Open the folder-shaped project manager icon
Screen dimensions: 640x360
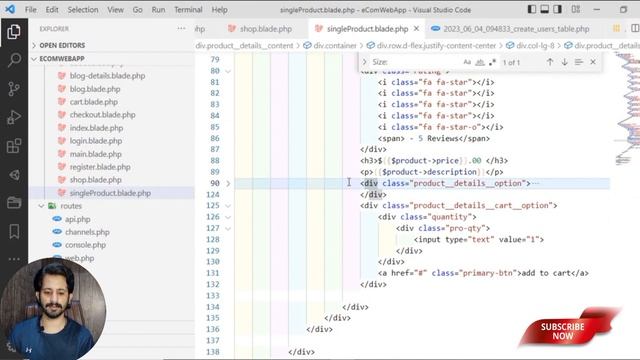pos(14,202)
